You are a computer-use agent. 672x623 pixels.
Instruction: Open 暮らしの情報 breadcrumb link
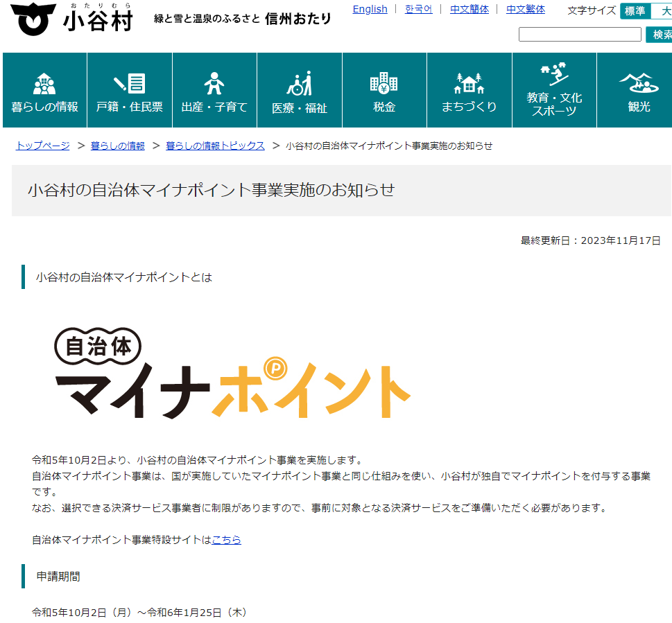(117, 146)
